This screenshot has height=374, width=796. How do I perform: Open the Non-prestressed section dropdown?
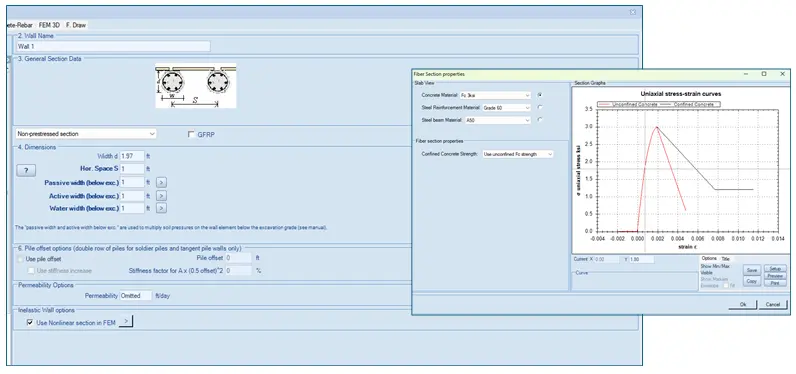tap(86, 134)
